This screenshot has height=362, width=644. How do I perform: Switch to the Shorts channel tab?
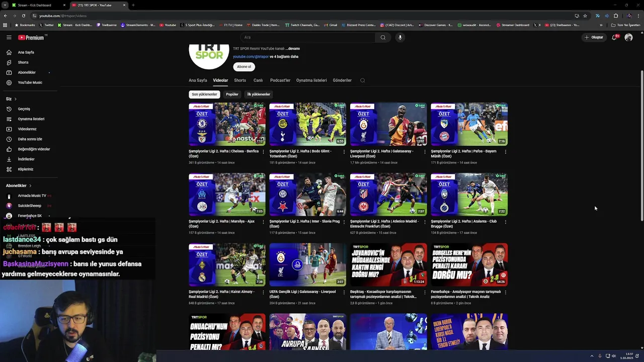(x=240, y=80)
